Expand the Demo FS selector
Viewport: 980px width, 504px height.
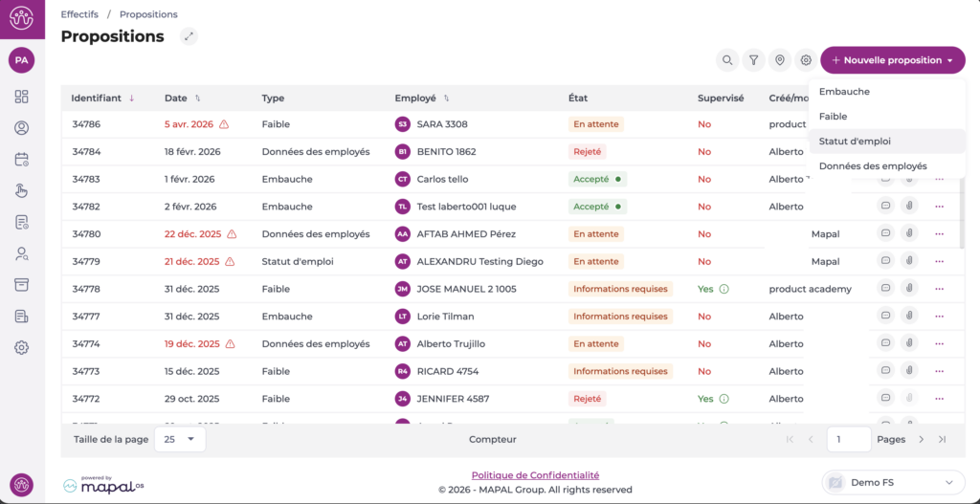coord(893,483)
